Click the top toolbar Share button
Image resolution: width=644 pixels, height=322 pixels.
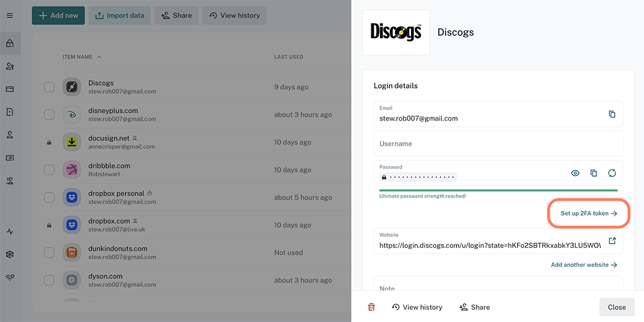pos(176,16)
